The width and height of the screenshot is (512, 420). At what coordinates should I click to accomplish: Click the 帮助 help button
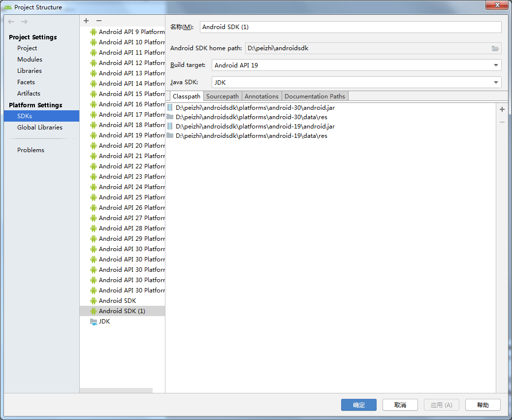(x=482, y=405)
